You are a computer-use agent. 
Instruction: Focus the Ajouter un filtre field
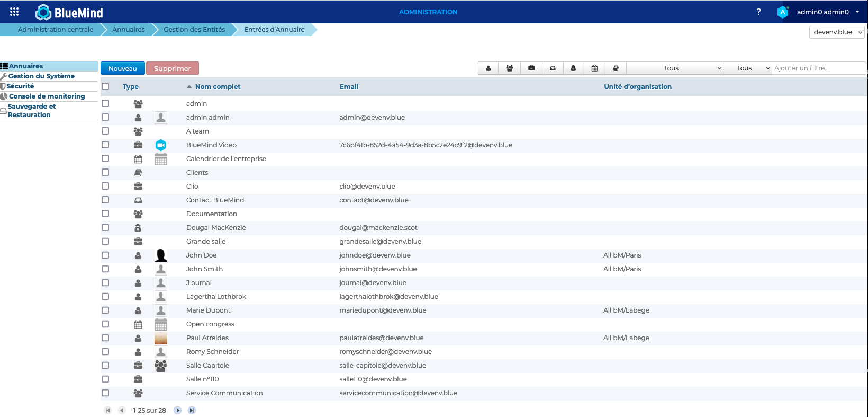pos(818,68)
